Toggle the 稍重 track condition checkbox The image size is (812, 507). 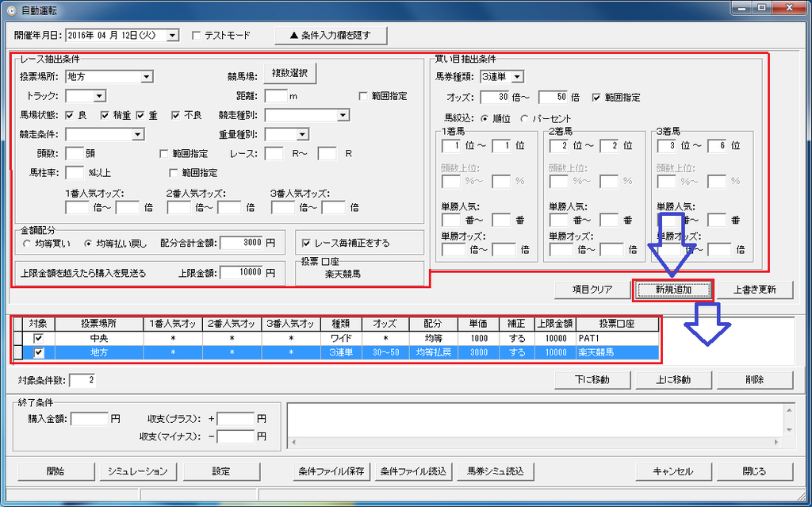(105, 115)
